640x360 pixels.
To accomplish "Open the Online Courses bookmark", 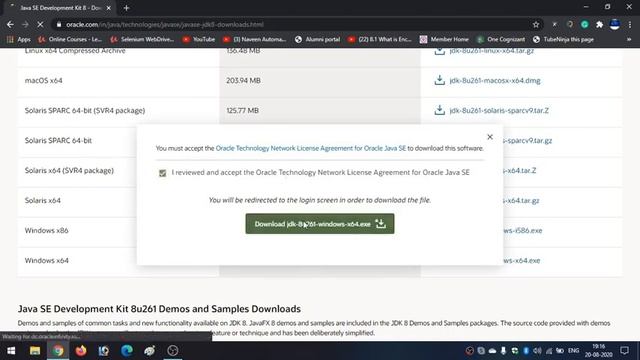I will 70,39.
